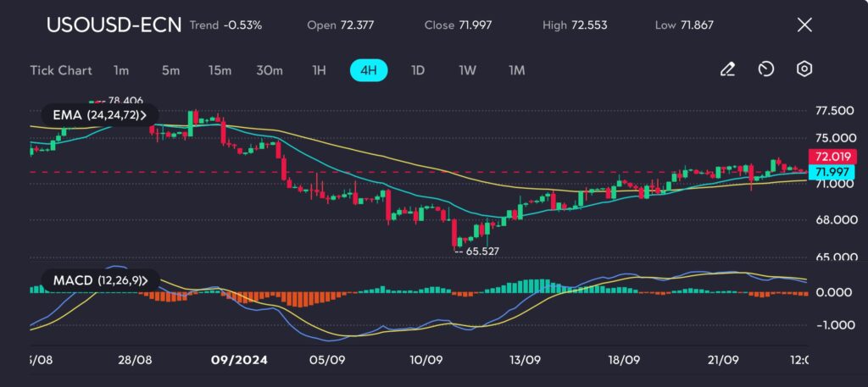Switch to the 1M monthly timeframe
The width and height of the screenshot is (868, 387).
(516, 70)
